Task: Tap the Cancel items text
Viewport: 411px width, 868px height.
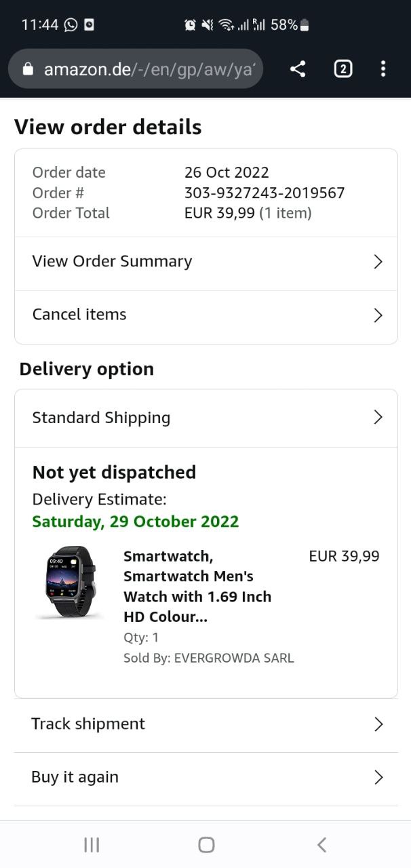Action: click(79, 315)
